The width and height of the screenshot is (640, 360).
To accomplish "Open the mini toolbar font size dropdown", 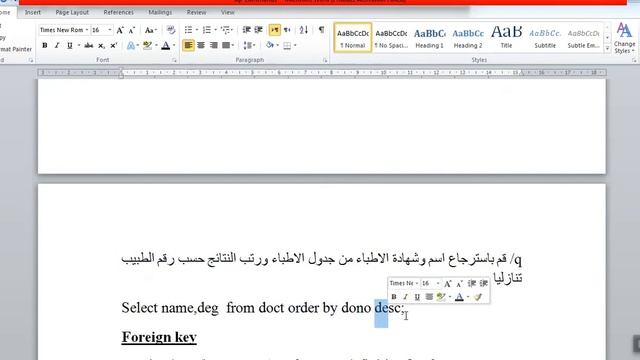I will coord(438,283).
